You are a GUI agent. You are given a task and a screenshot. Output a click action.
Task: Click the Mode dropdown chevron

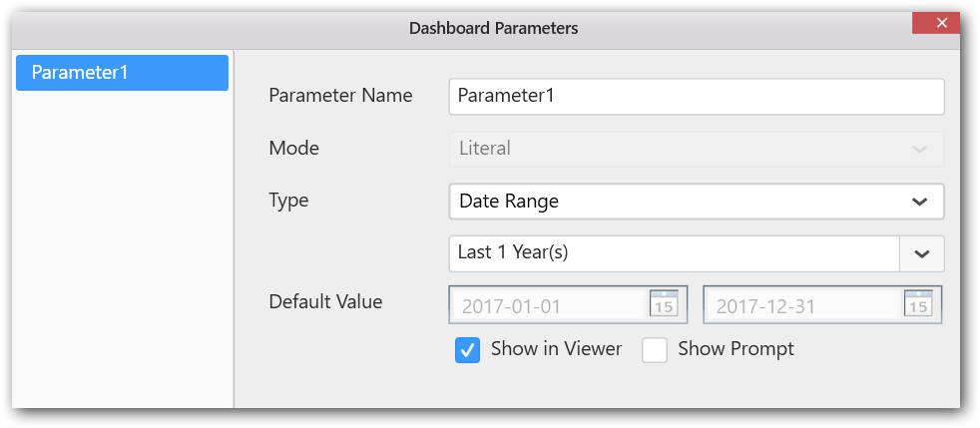pos(919,149)
